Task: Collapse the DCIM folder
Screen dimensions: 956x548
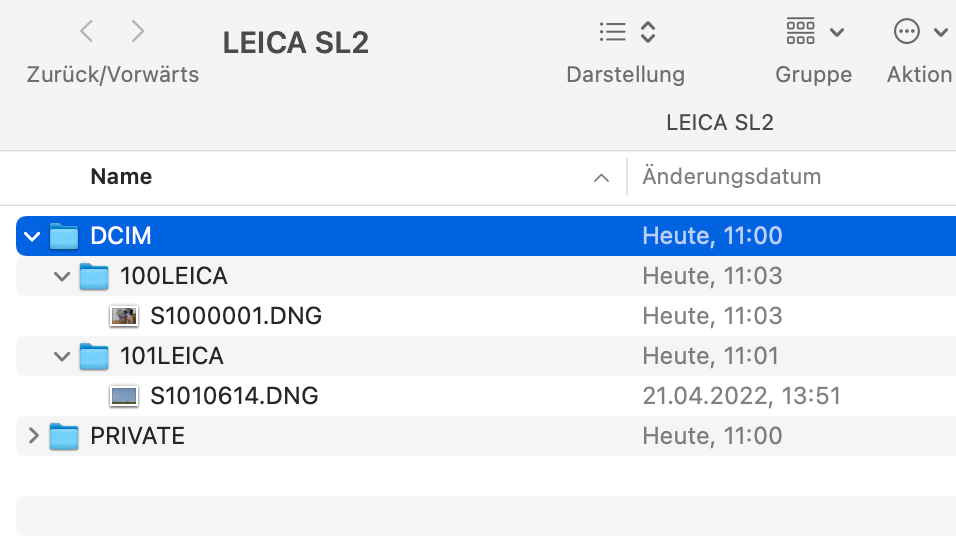Action: 32,237
